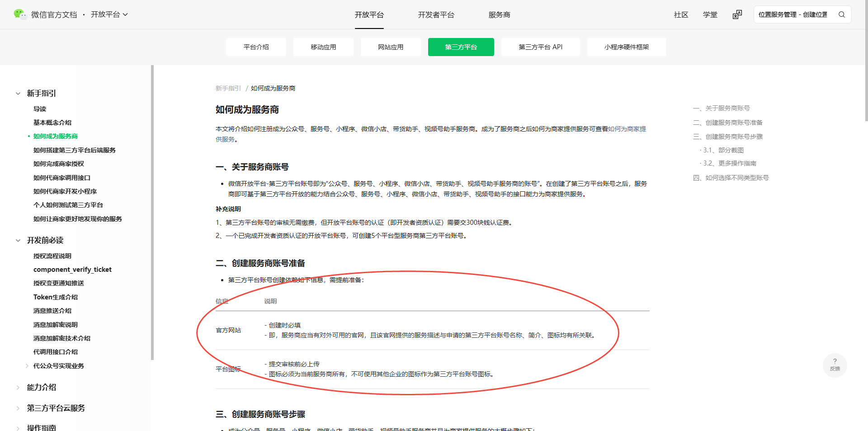This screenshot has height=431, width=868.
Task: Open 授权变更通知推送 in the sidebar
Action: [59, 283]
